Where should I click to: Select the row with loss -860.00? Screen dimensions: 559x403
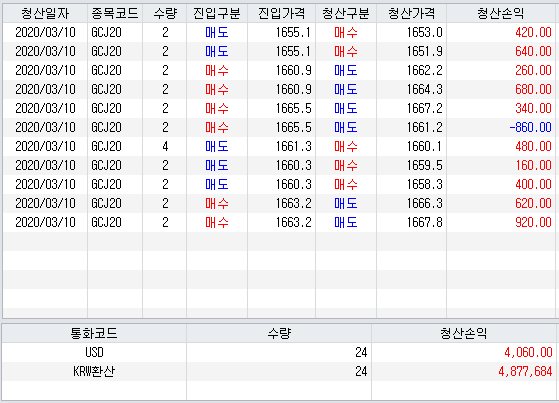280,127
